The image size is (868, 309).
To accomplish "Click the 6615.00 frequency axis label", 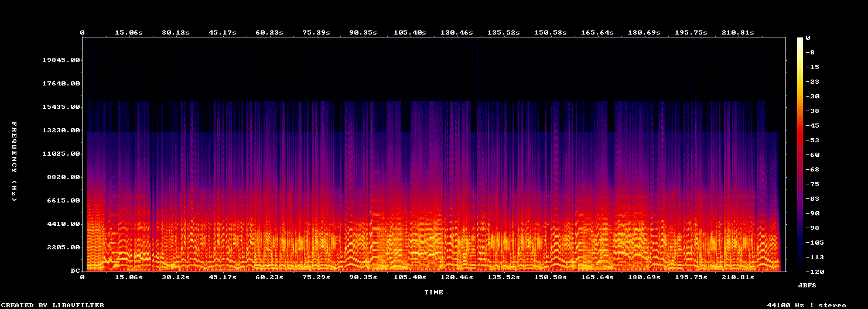I will [x=63, y=201].
